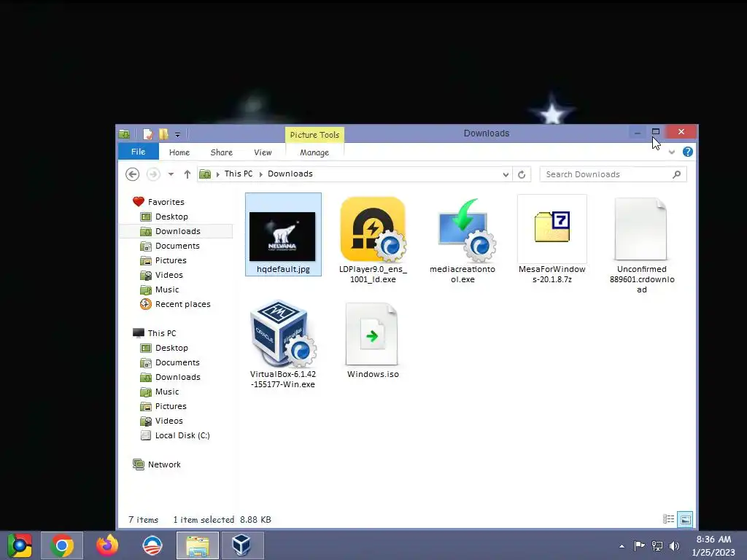Open the Share ribbon tab
This screenshot has width=747, height=560.
coord(222,152)
